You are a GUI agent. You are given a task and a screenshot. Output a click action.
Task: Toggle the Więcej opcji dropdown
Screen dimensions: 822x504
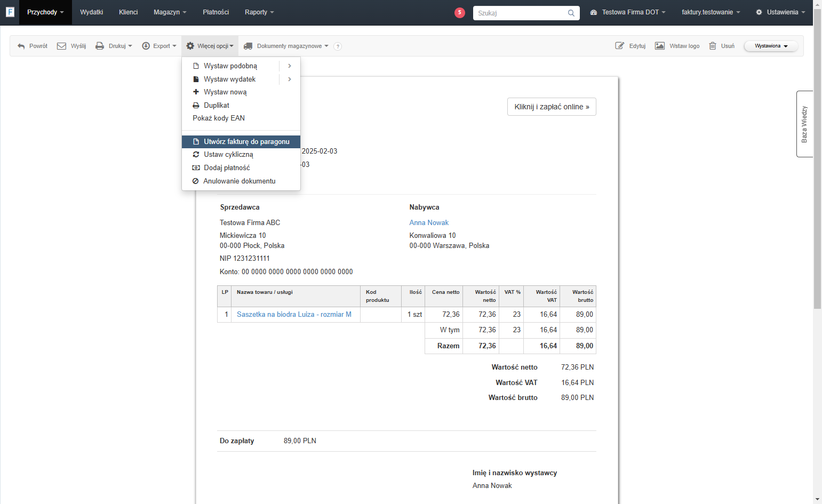pos(210,46)
